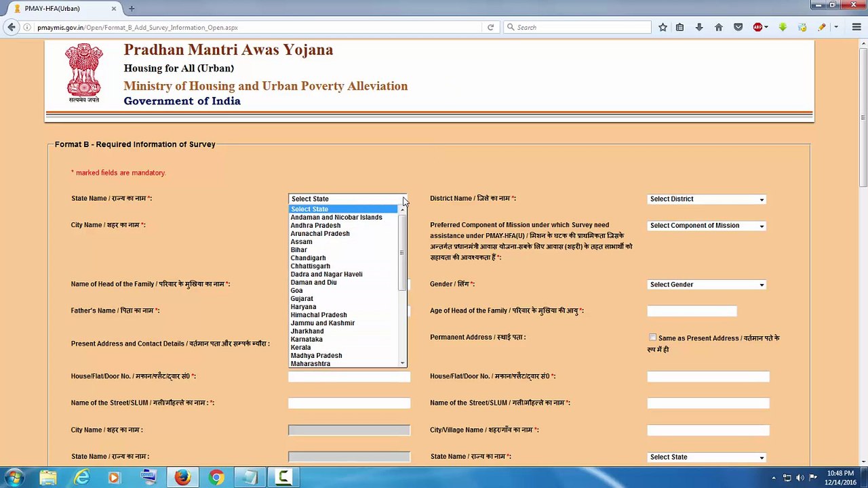Click Age of Head of Family field
The width and height of the screenshot is (868, 488).
[692, 310]
